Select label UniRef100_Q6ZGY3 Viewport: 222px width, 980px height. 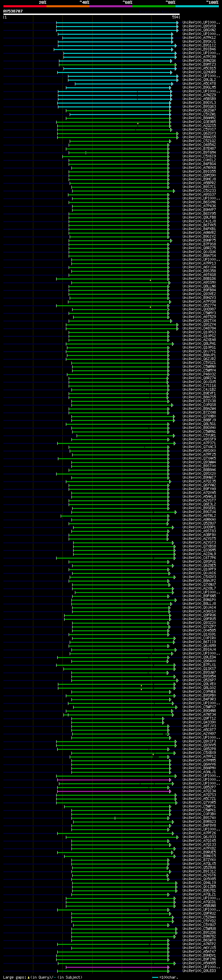pos(199,133)
